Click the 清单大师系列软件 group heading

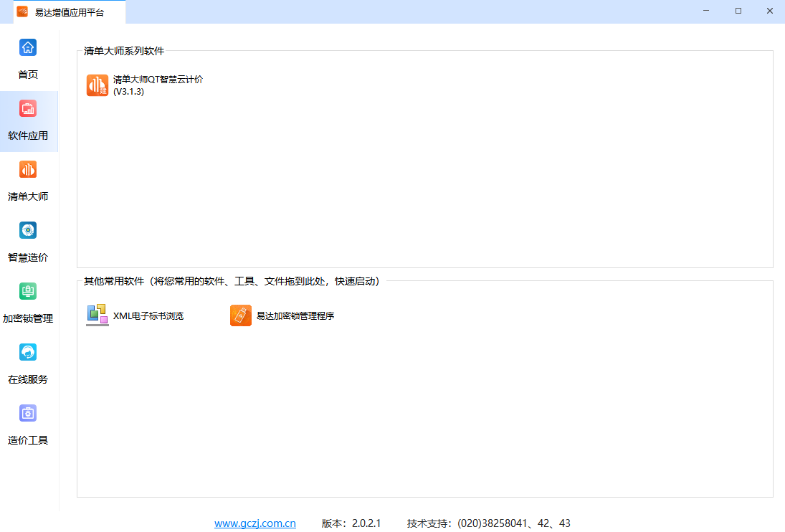pyautogui.click(x=124, y=51)
